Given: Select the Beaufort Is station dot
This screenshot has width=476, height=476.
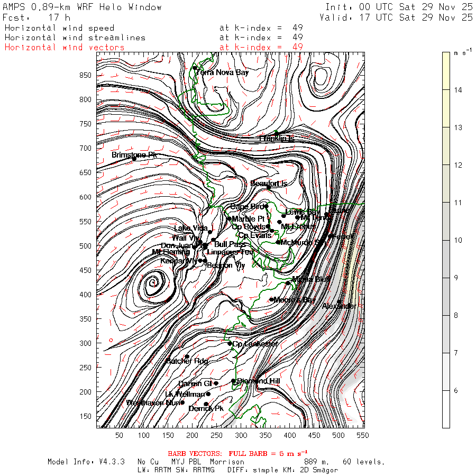Looking at the screenshot, I should 269,187.
